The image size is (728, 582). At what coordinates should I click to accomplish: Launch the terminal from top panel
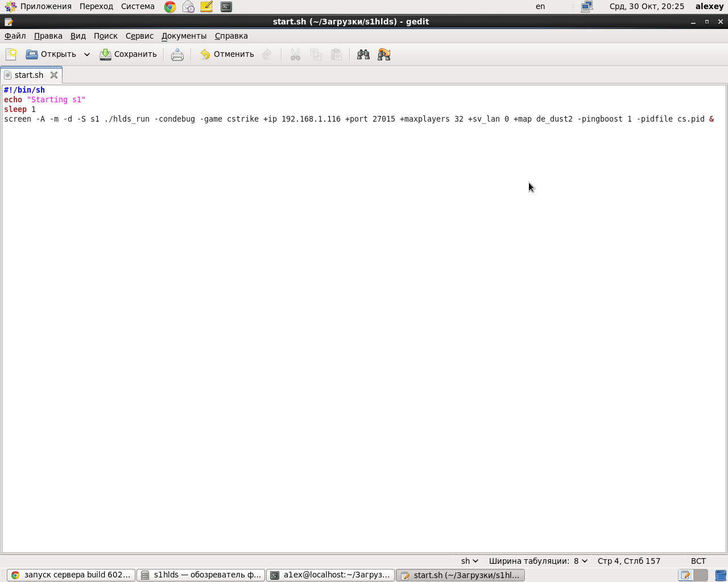226,7
